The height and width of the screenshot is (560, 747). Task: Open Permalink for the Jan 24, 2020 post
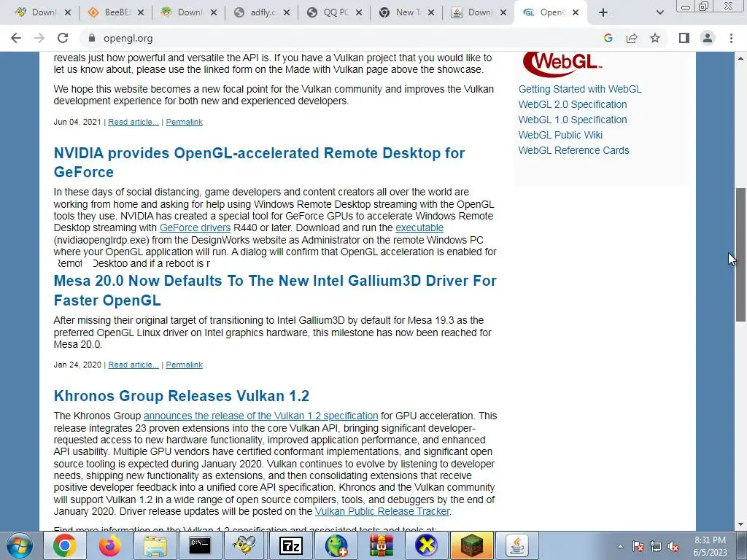185,365
